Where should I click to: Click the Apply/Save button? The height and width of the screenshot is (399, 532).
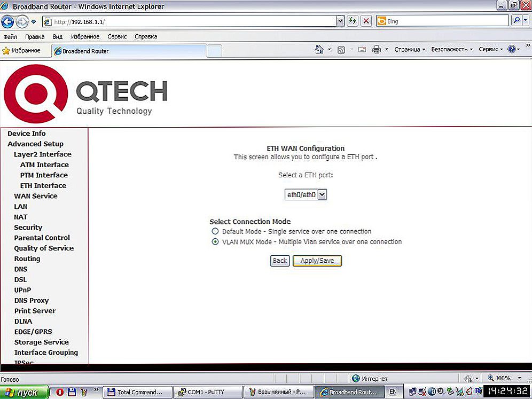tap(317, 261)
